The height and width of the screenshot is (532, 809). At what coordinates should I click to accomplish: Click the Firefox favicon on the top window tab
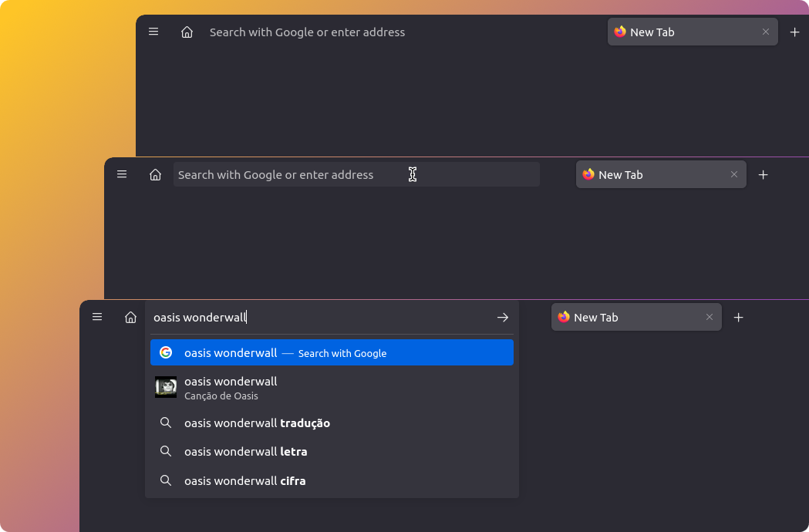click(x=619, y=32)
